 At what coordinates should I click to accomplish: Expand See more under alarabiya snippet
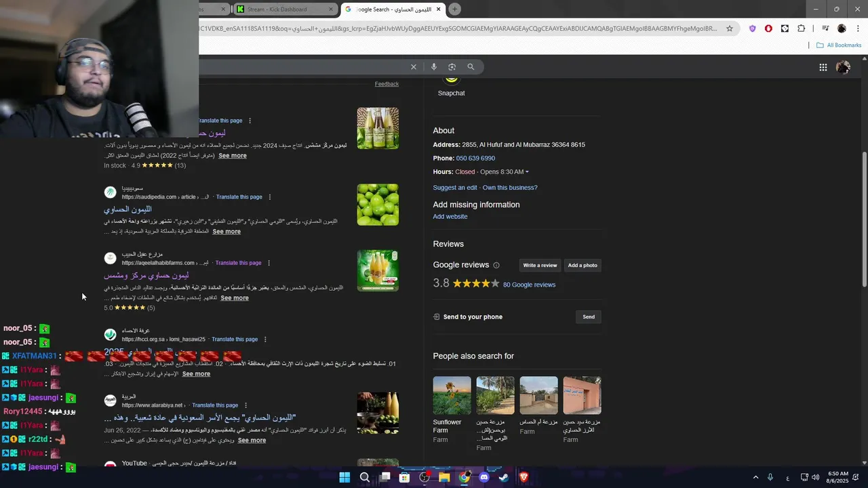[x=252, y=441]
